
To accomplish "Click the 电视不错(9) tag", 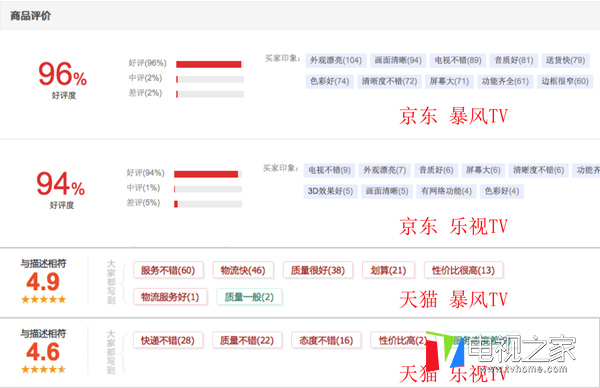I will click(329, 170).
